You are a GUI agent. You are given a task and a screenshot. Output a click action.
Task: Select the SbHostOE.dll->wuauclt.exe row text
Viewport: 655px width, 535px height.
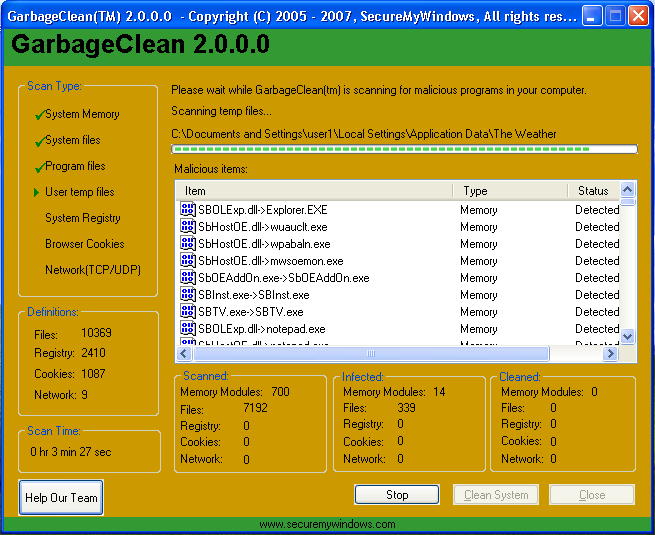pos(263,227)
